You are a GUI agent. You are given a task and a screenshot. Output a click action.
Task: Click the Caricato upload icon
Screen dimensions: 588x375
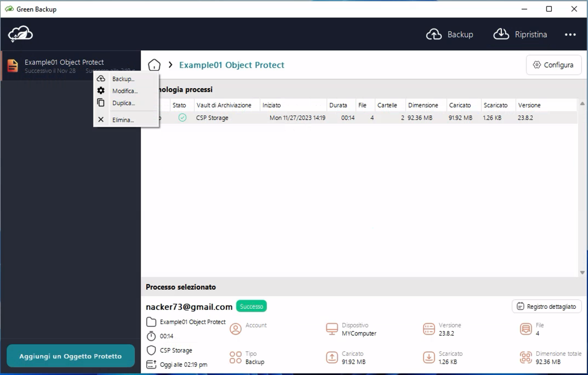pyautogui.click(x=332, y=357)
